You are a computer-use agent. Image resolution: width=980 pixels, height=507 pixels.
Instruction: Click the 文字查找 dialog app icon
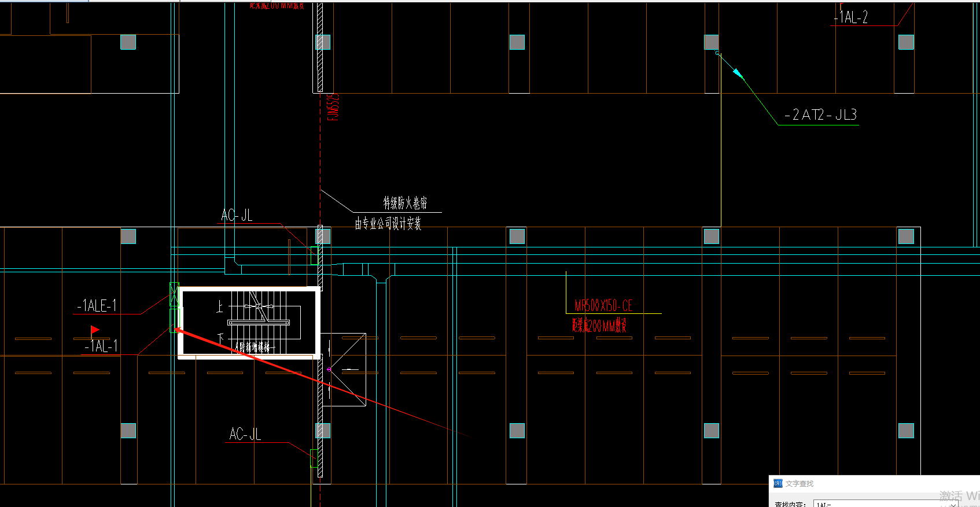(x=778, y=483)
